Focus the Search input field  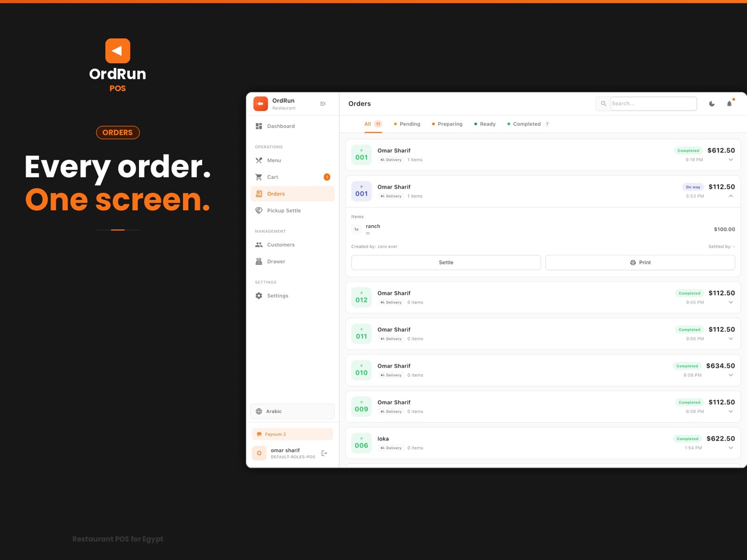(653, 104)
